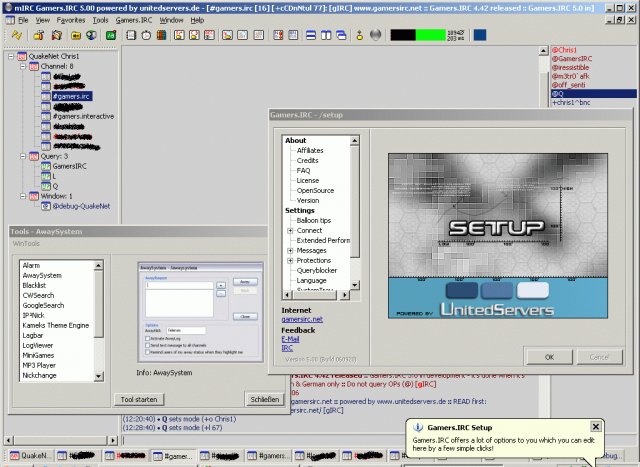Click the Tool starten button
The width and height of the screenshot is (640, 467).
coord(139,400)
